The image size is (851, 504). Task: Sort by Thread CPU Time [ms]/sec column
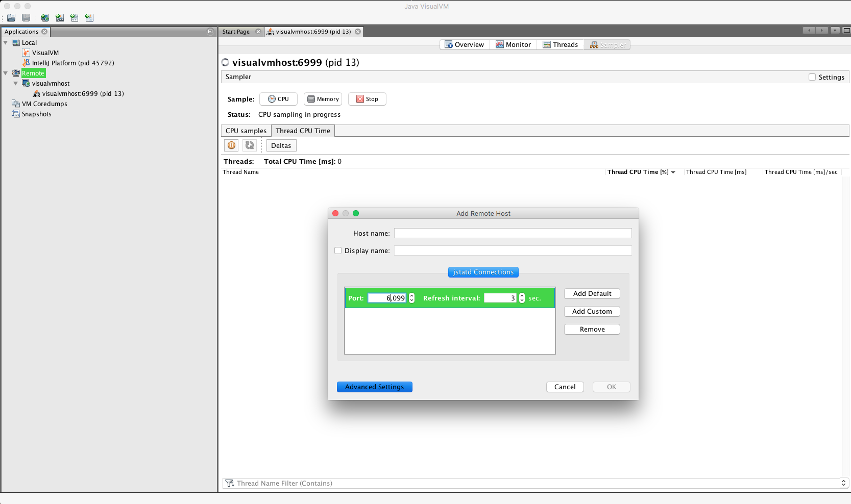[801, 172]
